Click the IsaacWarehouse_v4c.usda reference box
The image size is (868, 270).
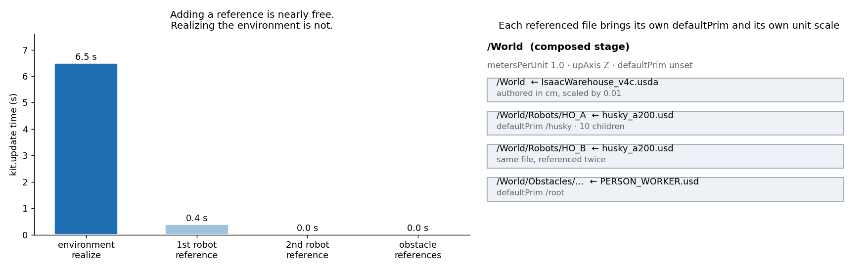coord(665,90)
